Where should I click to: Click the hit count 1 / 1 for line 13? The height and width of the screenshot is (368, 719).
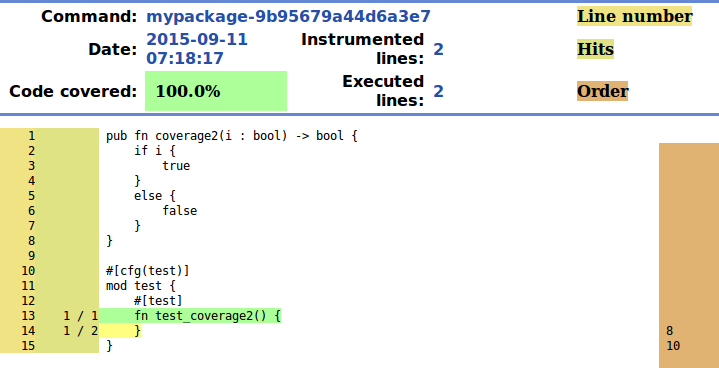tap(81, 316)
